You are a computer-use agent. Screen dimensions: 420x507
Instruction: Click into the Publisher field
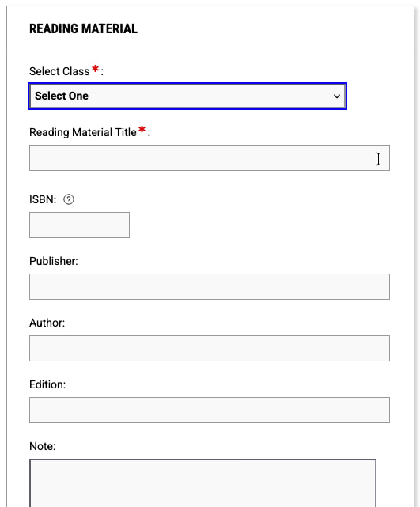click(210, 287)
